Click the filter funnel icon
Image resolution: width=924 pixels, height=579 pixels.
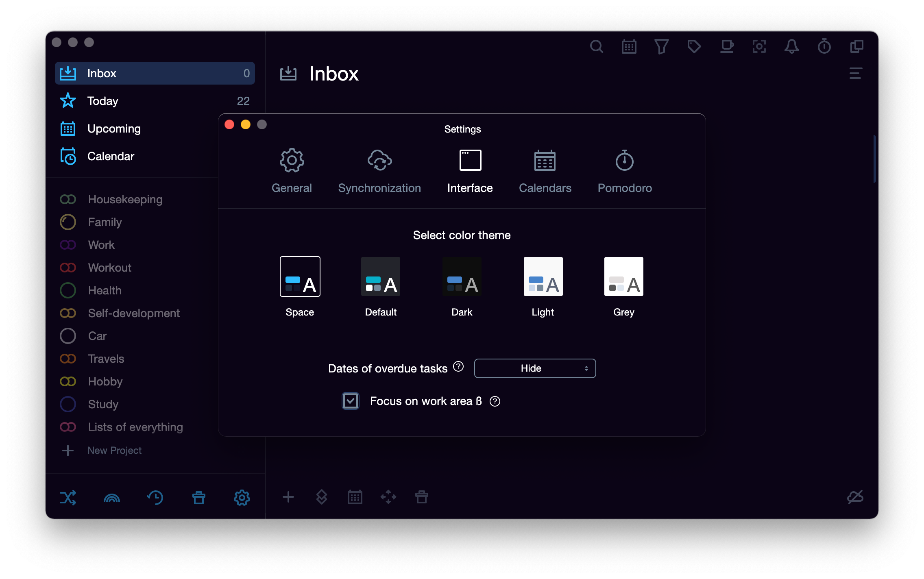click(x=661, y=47)
